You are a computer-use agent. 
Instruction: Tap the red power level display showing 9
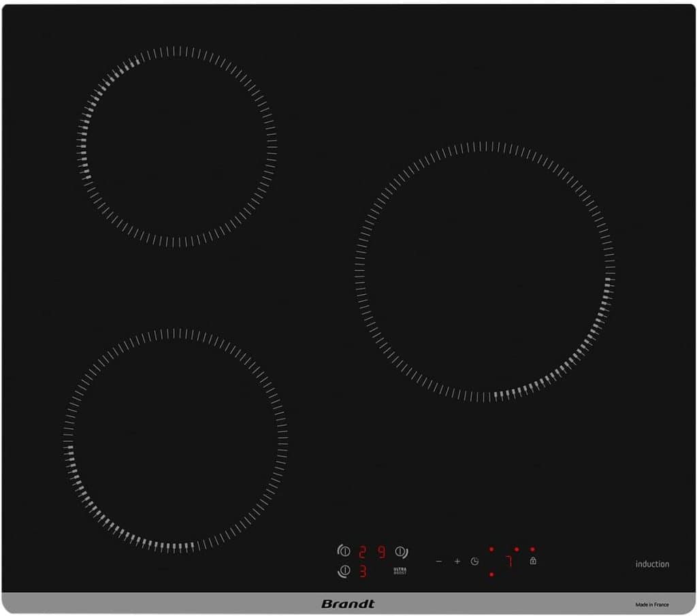tap(381, 552)
